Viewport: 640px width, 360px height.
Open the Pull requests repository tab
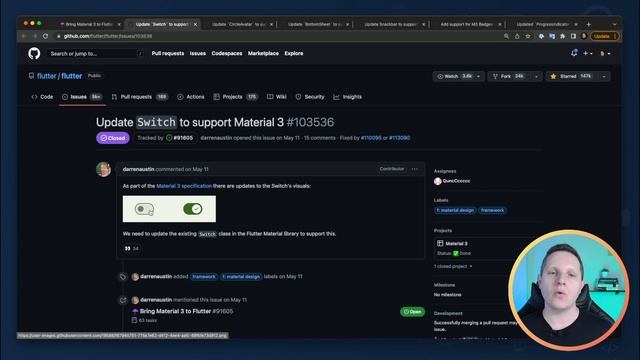point(140,97)
